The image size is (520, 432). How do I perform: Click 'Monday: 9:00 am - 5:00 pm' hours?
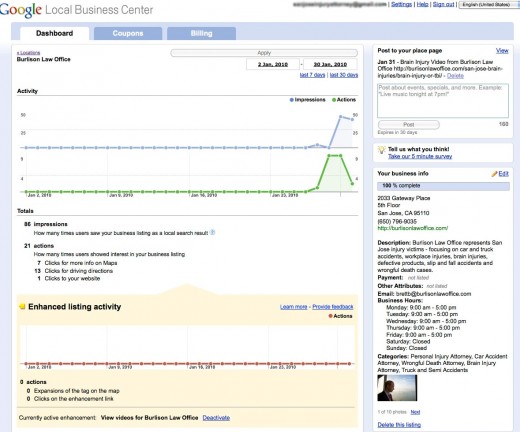point(421,308)
